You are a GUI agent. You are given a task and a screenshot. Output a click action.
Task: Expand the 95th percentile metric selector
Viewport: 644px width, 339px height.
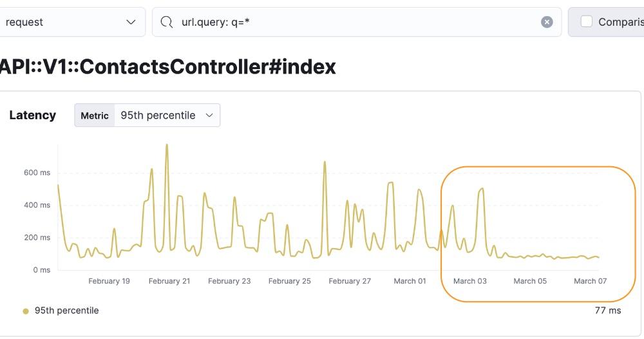[x=167, y=115]
